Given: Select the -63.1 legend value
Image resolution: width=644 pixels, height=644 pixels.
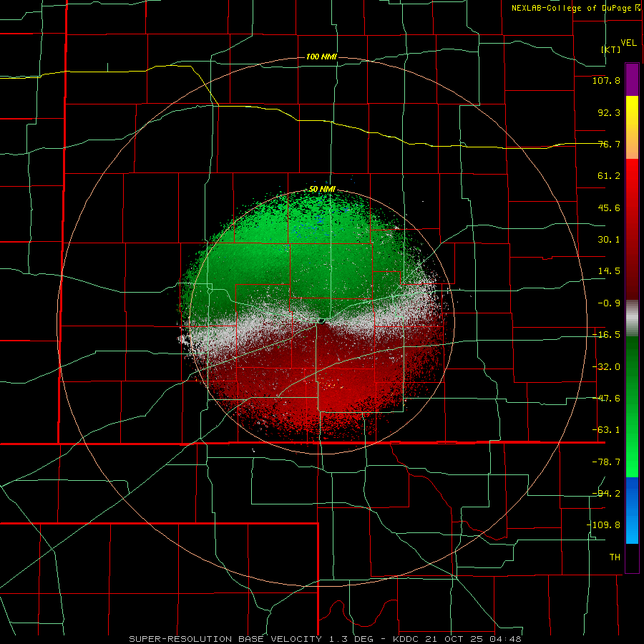Looking at the screenshot, I should tap(606, 430).
